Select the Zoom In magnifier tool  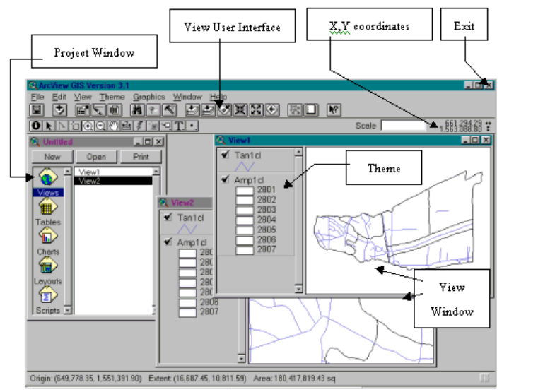(88, 126)
